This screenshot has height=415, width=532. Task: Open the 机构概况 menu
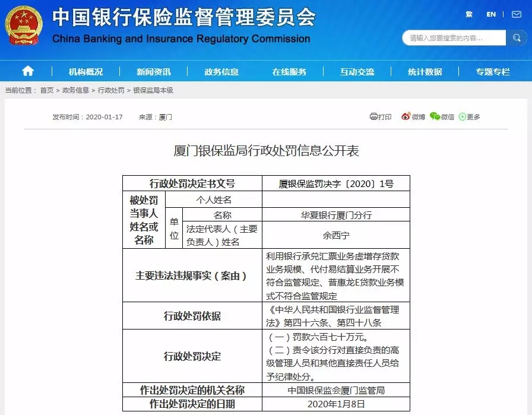(85, 72)
